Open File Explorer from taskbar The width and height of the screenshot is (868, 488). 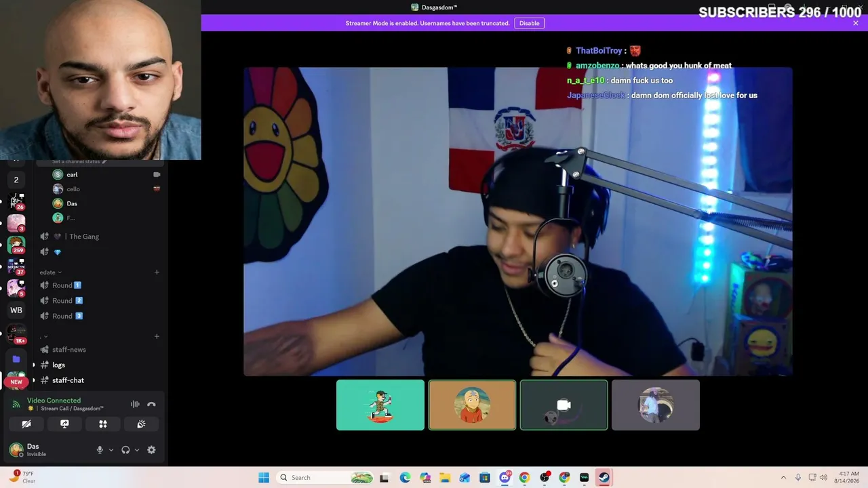pos(445,477)
